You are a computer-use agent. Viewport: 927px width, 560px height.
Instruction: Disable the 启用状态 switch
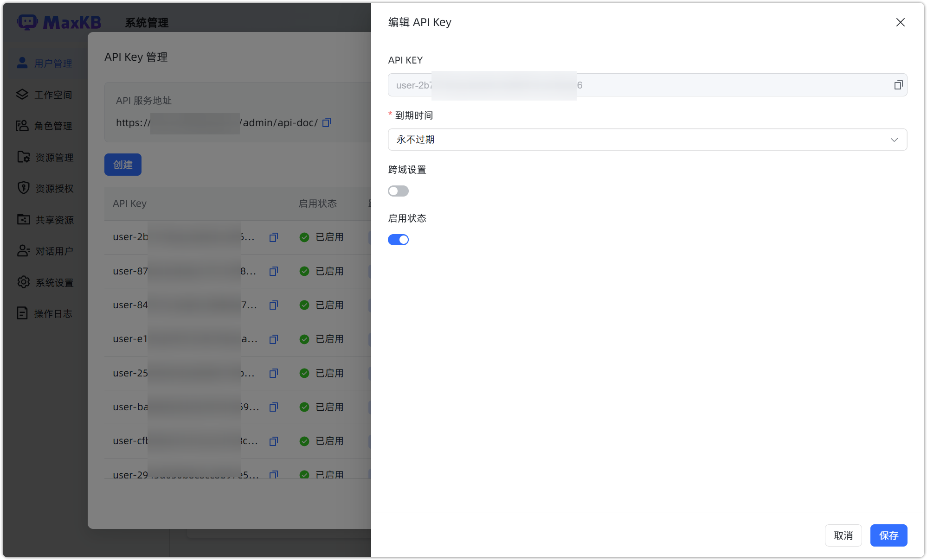[398, 240]
